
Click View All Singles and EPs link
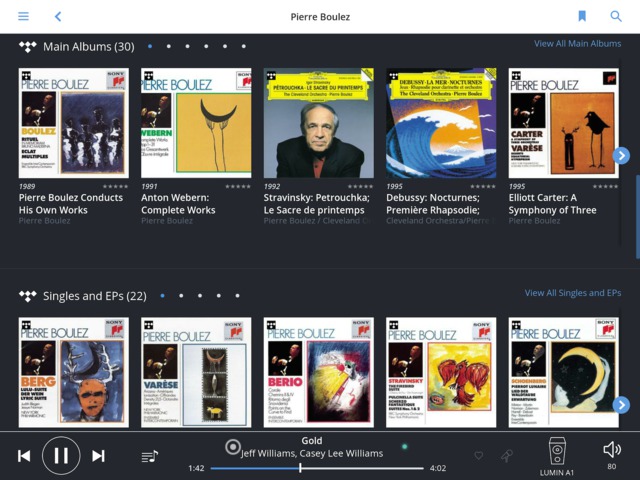coord(572,293)
